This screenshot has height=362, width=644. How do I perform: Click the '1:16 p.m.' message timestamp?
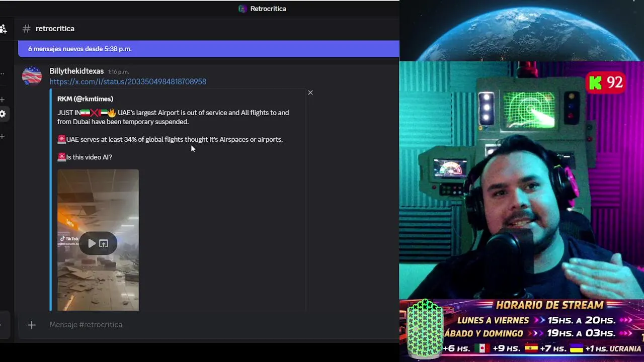coord(118,72)
